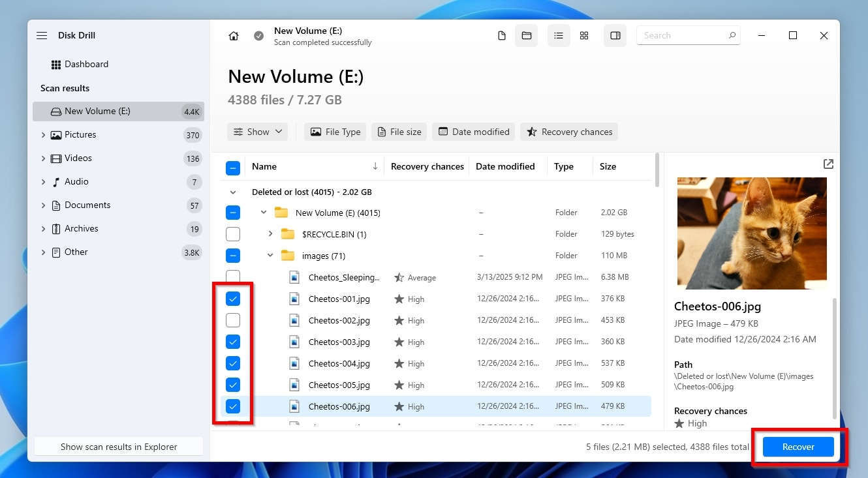Check the $RECYCLE.BIN folder checkbox
868x478 pixels.
coord(233,234)
